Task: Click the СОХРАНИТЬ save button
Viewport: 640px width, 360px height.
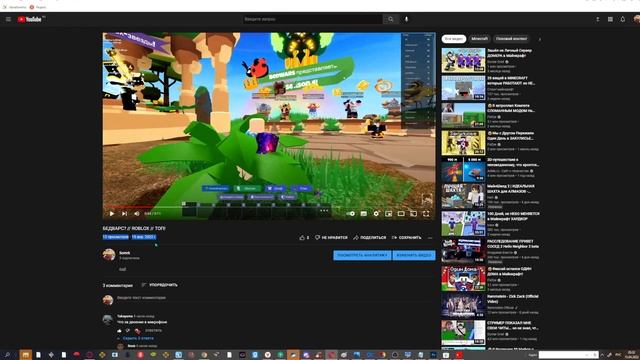Action: coord(406,238)
